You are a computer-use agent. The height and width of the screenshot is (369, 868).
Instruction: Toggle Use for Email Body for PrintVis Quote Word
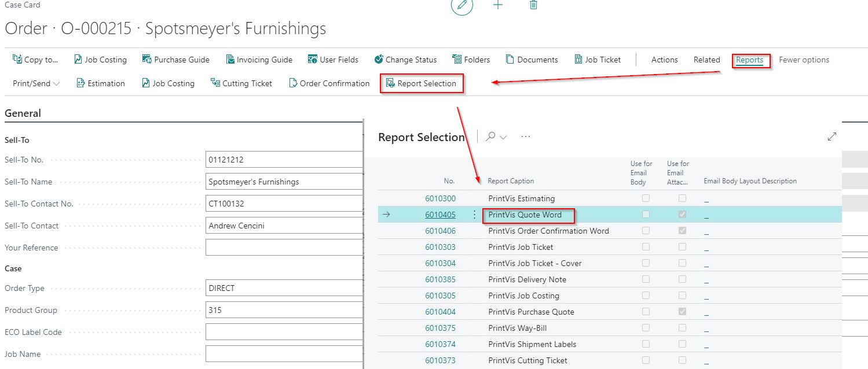pyautogui.click(x=646, y=214)
